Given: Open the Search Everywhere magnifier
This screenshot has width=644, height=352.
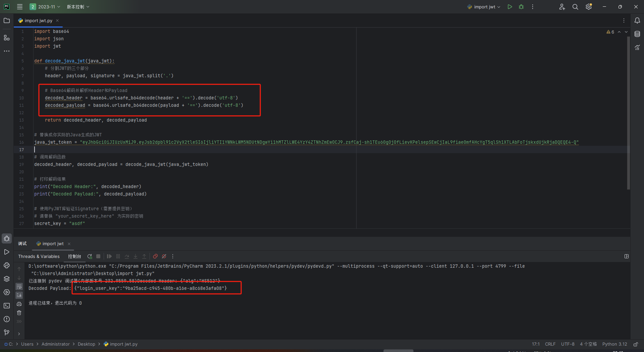Looking at the screenshot, I should [575, 7].
